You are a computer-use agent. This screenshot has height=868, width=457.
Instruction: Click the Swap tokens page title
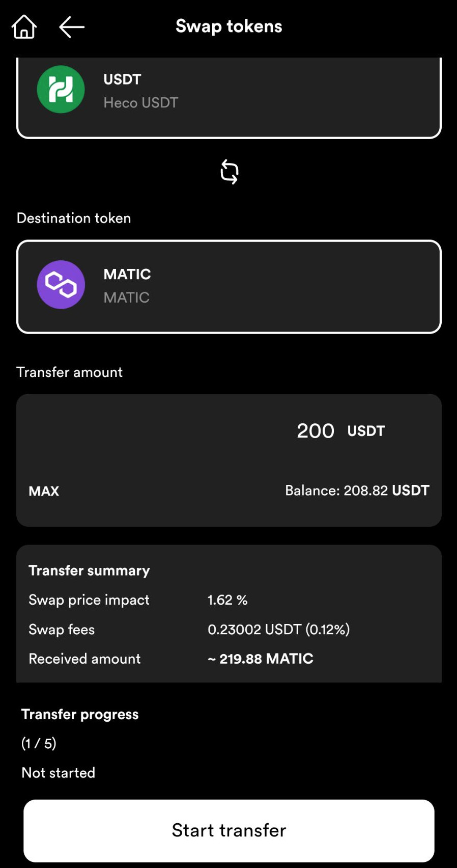(228, 26)
